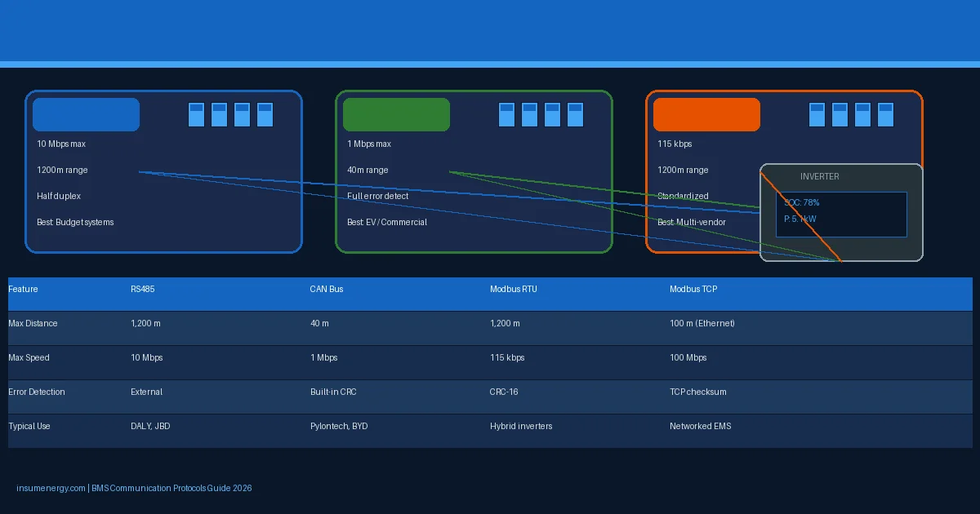Click the "Pylontech, BYD" cell
Image resolution: width=980 pixels, height=514 pixels.
339,426
